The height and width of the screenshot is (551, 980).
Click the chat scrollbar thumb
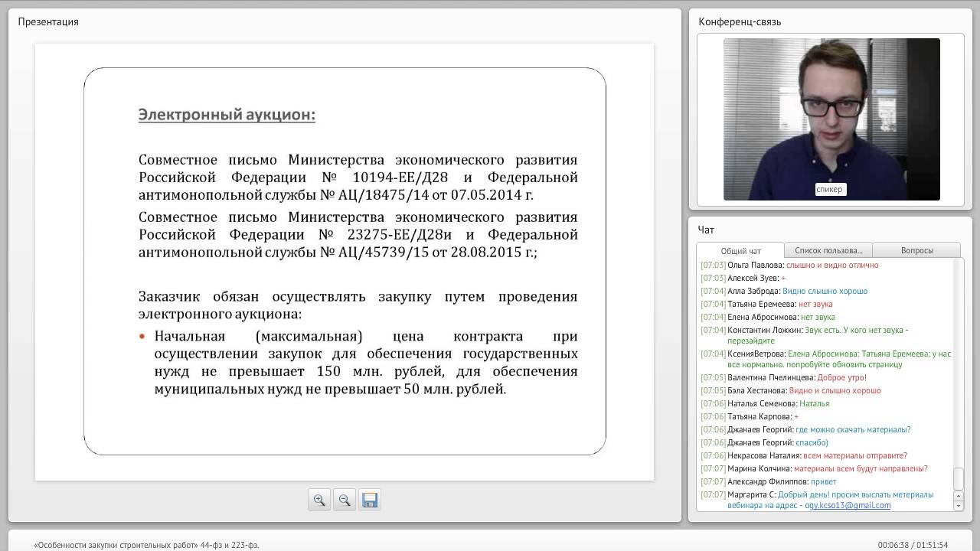[x=958, y=478]
